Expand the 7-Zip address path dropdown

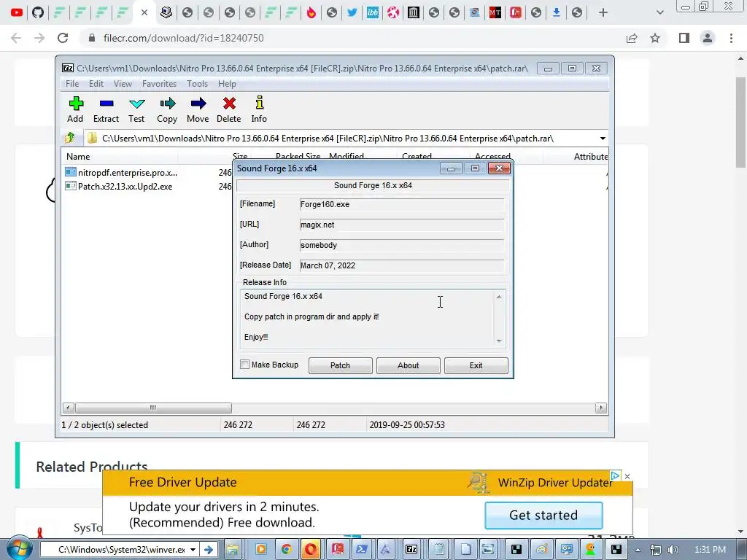(603, 139)
